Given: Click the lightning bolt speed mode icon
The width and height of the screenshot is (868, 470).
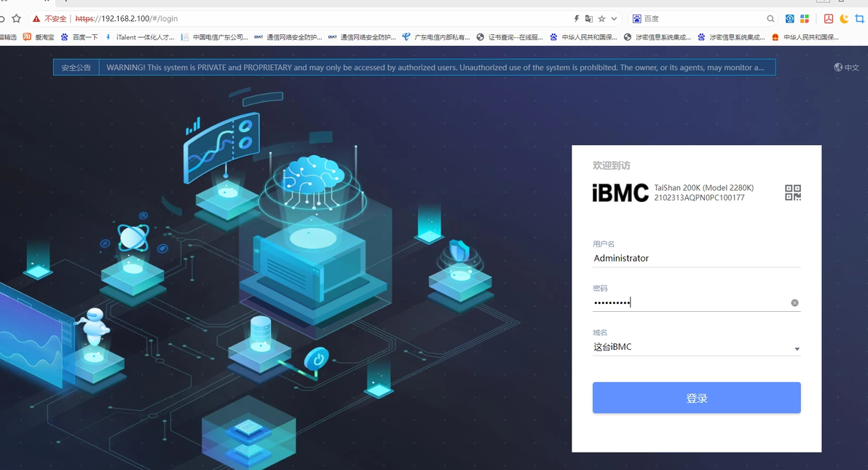Looking at the screenshot, I should click(x=576, y=19).
